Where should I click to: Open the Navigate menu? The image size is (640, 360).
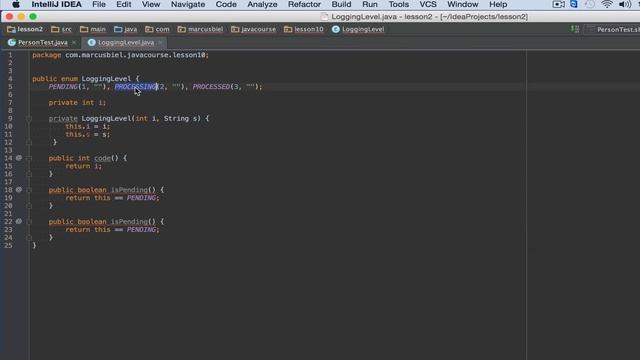(x=188, y=4)
